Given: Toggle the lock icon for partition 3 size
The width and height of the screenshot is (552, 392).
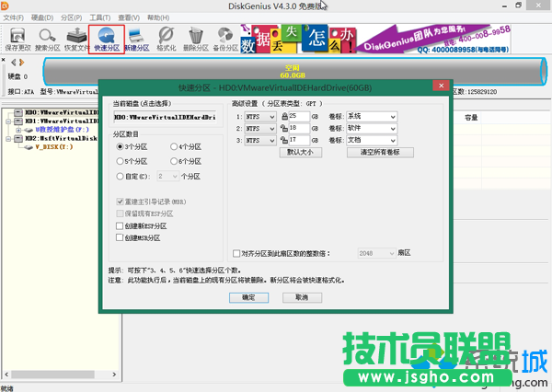Looking at the screenshot, I should tap(284, 140).
